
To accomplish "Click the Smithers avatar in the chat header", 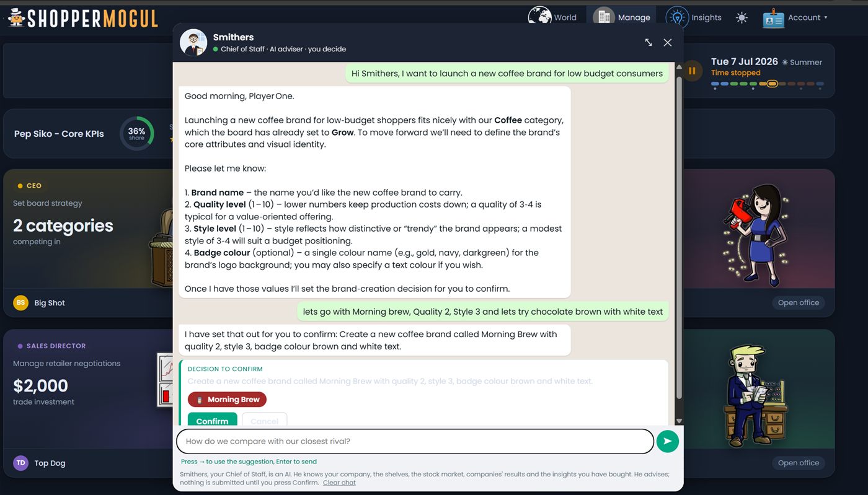I will 193,43.
